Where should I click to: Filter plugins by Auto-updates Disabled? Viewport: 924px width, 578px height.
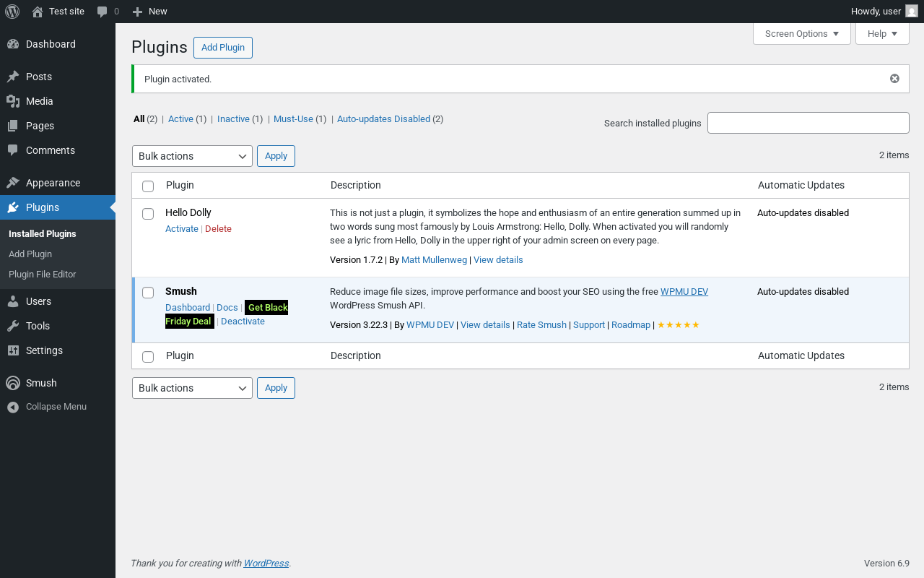click(x=383, y=119)
